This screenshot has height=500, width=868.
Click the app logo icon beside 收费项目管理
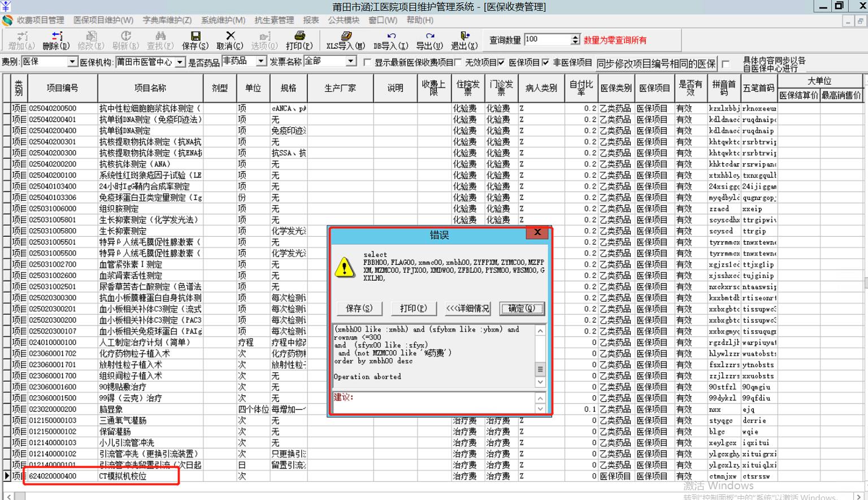[7, 20]
